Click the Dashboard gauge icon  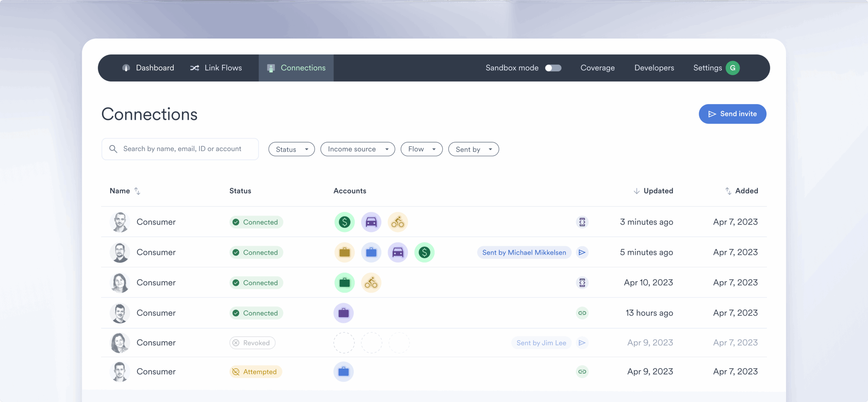[x=126, y=68]
